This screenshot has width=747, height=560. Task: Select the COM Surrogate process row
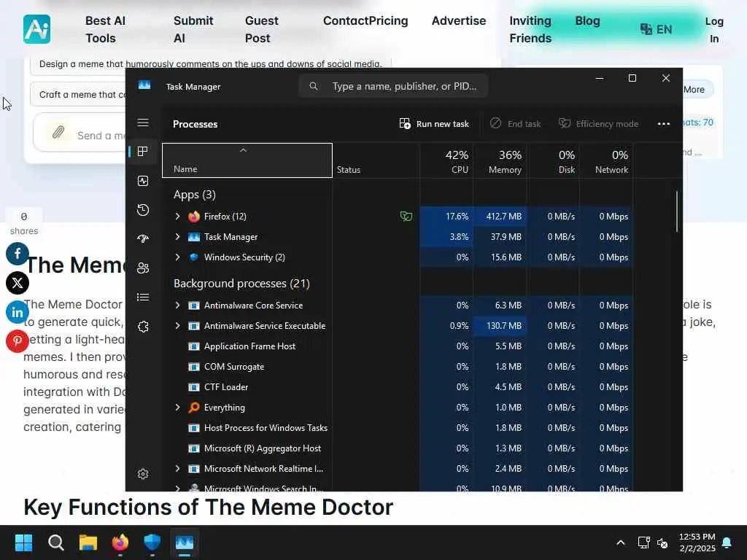coord(397,367)
